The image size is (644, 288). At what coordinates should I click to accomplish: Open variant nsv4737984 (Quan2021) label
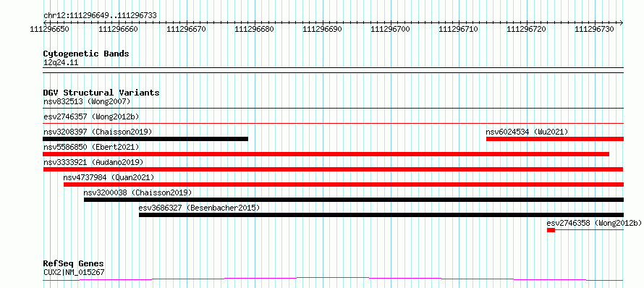tap(109, 177)
